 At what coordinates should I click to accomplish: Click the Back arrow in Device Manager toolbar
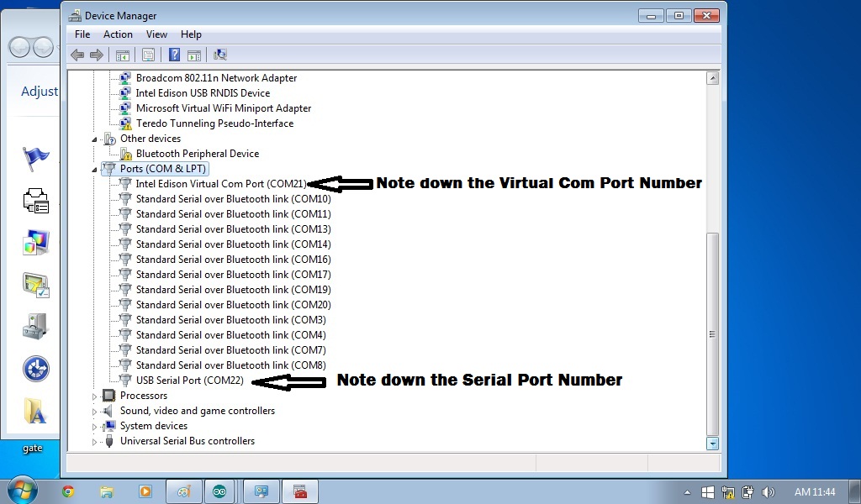point(77,55)
